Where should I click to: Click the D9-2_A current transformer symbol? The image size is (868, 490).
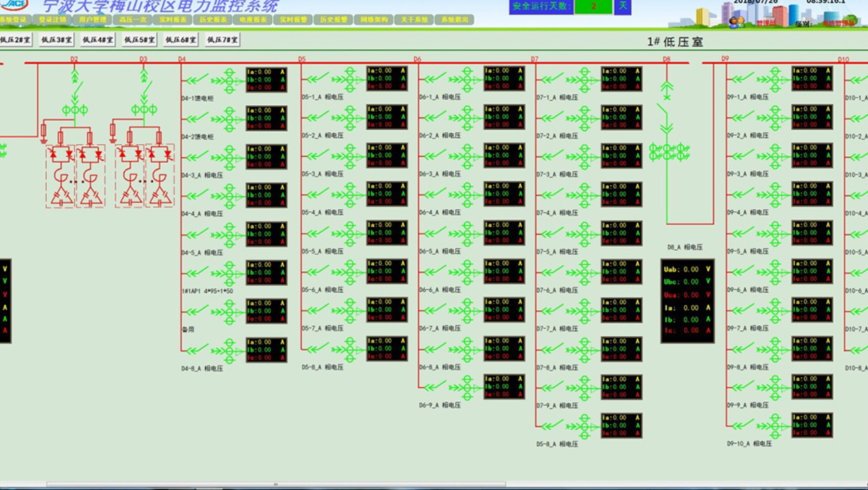tap(776, 118)
